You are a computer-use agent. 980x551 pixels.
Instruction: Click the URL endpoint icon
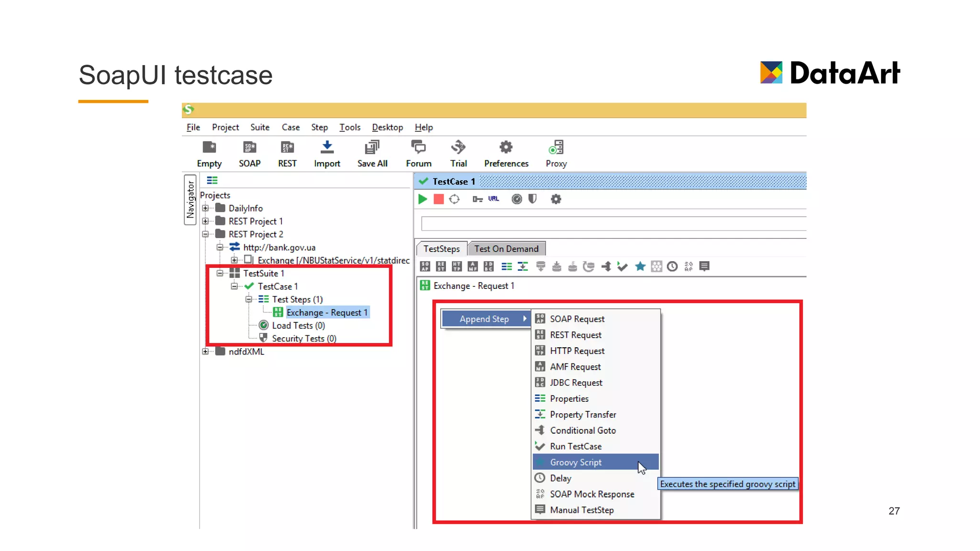(x=493, y=198)
